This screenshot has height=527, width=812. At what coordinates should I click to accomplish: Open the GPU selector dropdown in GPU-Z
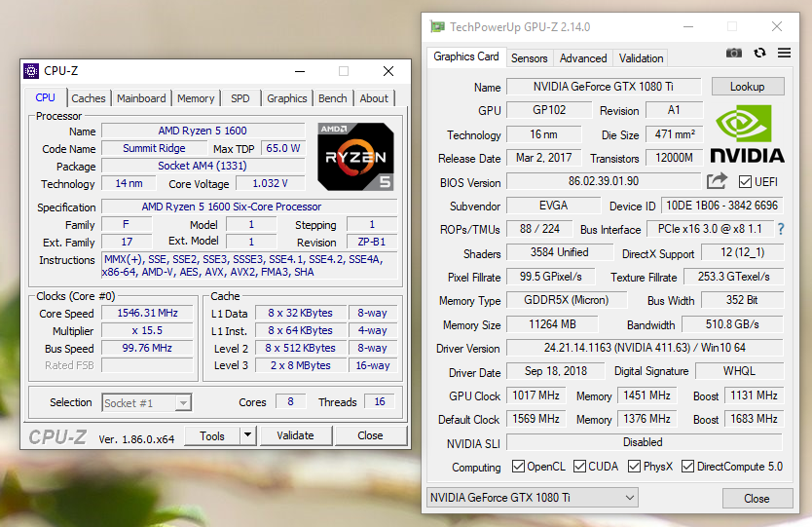pyautogui.click(x=533, y=498)
